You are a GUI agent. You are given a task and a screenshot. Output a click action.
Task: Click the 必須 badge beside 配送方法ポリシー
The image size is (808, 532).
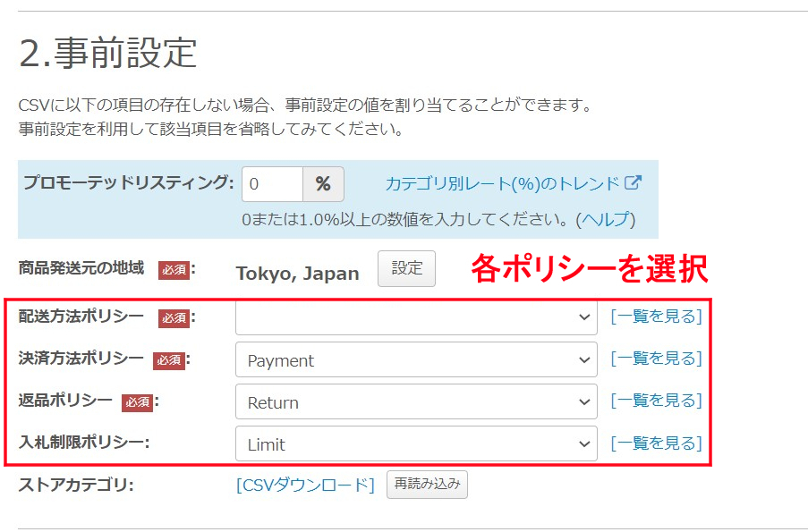click(x=174, y=319)
